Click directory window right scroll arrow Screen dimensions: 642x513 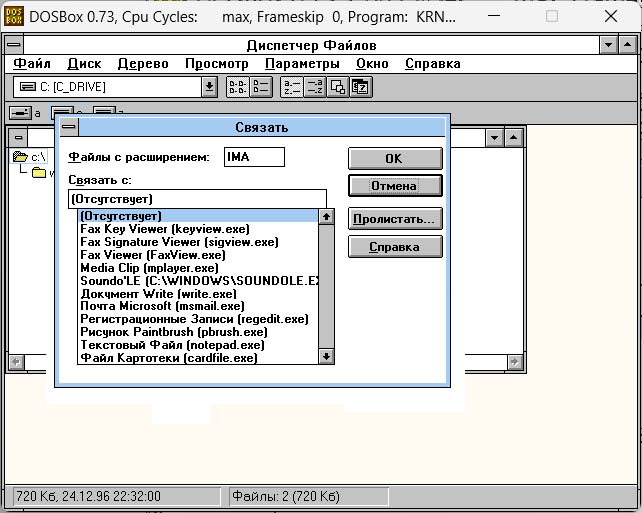[x=515, y=362]
